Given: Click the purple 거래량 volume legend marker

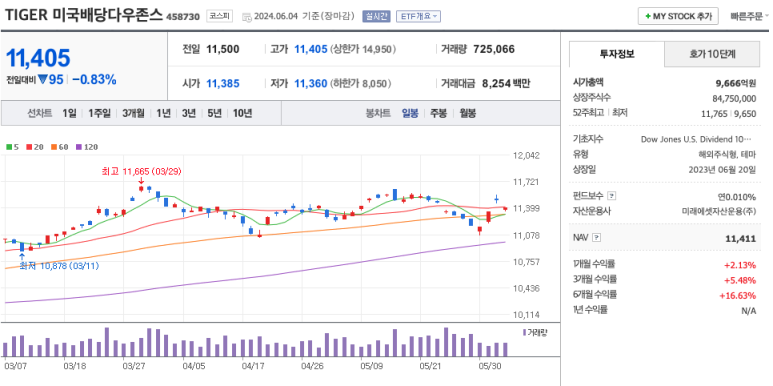Looking at the screenshot, I should (525, 333).
